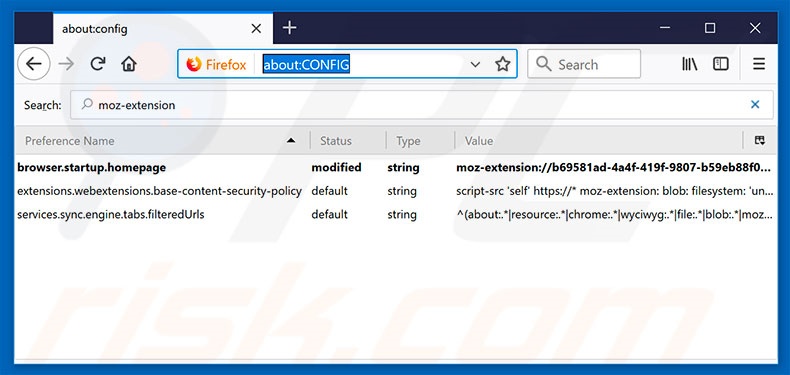Click the 'string' type of extensions.webextensions row
This screenshot has height=375, width=790.
point(402,191)
